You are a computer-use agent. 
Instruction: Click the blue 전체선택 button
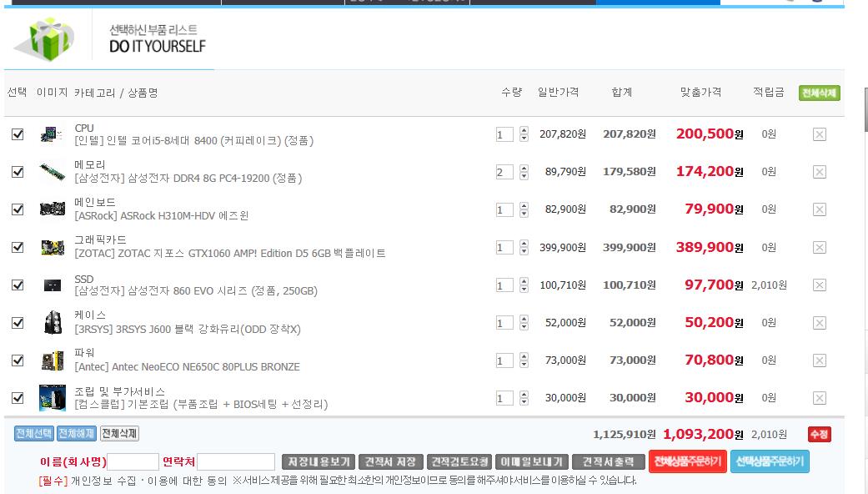click(x=33, y=434)
